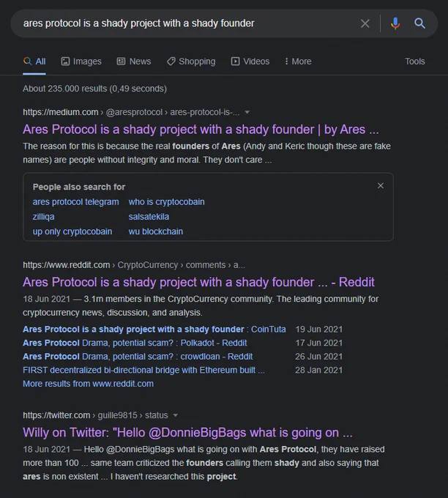Select the All results tab
Image resolution: width=448 pixels, height=498 pixels.
34,62
